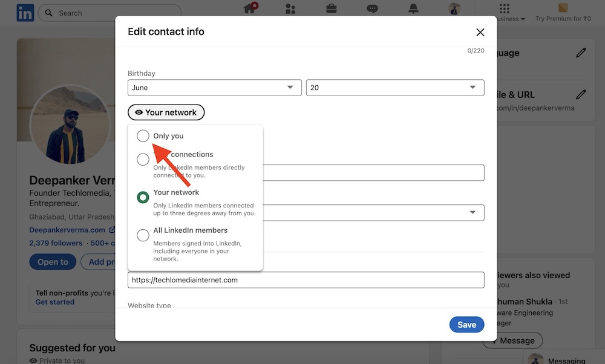
Task: Click Get started for non-profits
Action: point(55,302)
